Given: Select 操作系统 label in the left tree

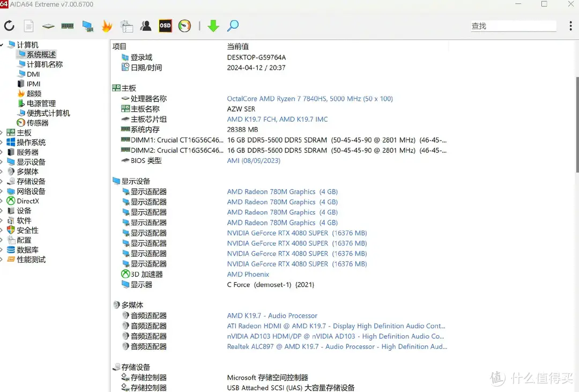Looking at the screenshot, I should pos(31,142).
